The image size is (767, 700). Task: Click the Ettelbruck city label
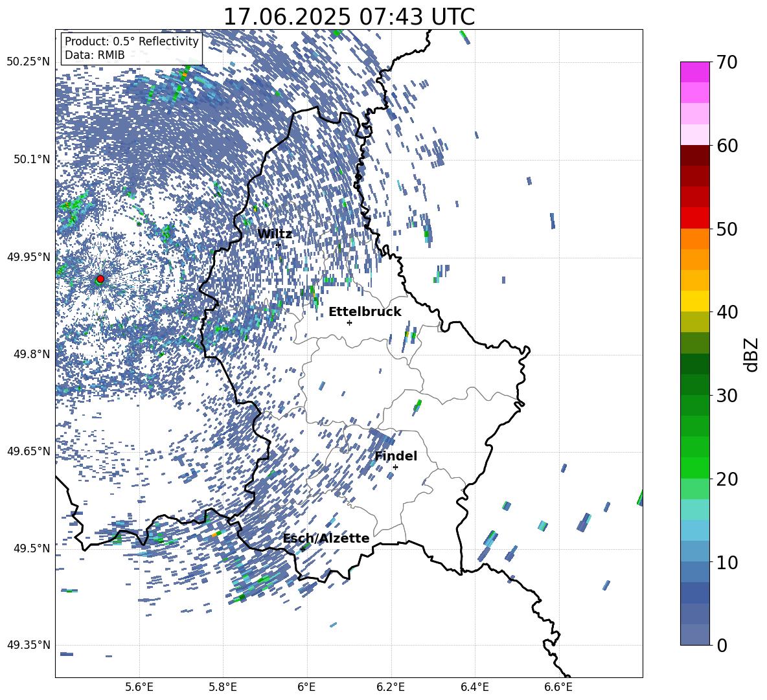pos(365,312)
